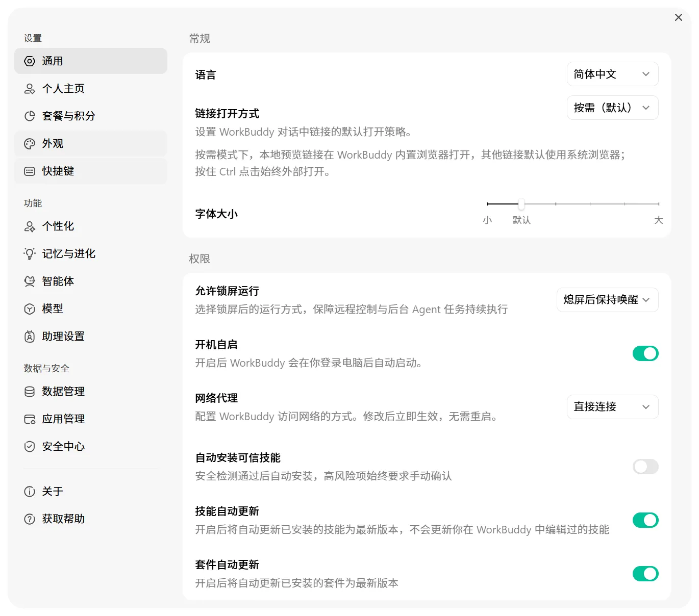Open the 语言 dropdown showing 简体中文
This screenshot has width=699, height=616.
click(x=612, y=74)
